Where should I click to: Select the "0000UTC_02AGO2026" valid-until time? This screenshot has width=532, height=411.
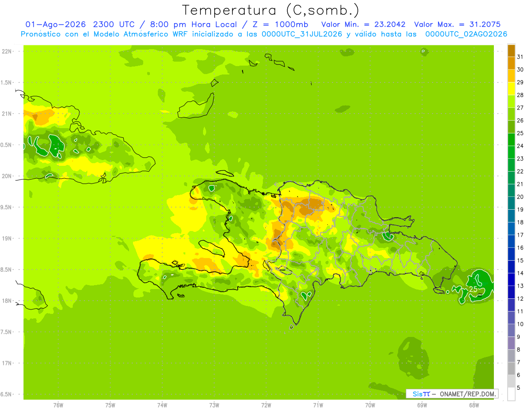pos(466,34)
